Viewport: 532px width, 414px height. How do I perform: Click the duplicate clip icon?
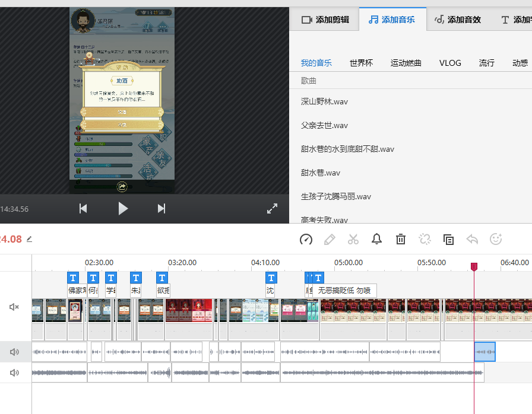click(448, 240)
